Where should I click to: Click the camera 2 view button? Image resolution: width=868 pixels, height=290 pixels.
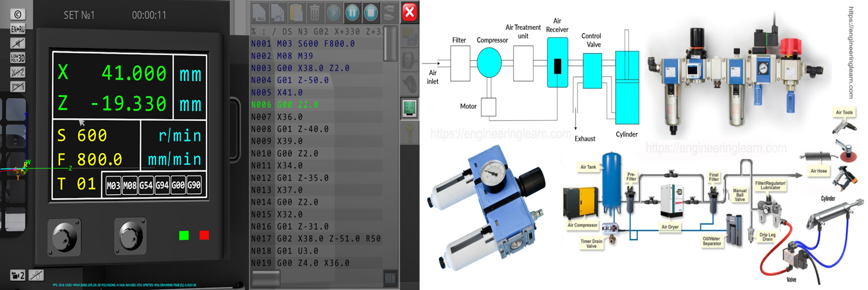point(18,275)
